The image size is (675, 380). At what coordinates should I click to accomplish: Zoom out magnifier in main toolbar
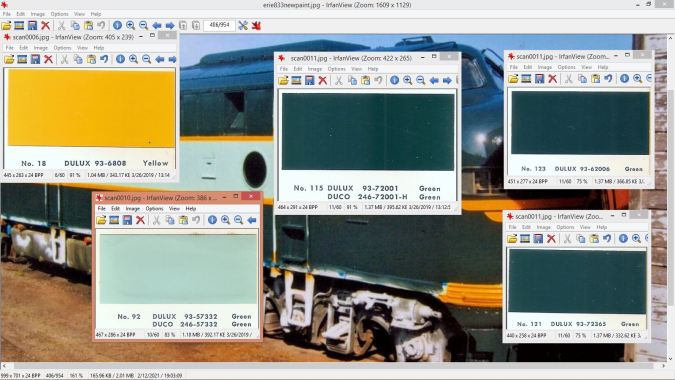point(143,25)
